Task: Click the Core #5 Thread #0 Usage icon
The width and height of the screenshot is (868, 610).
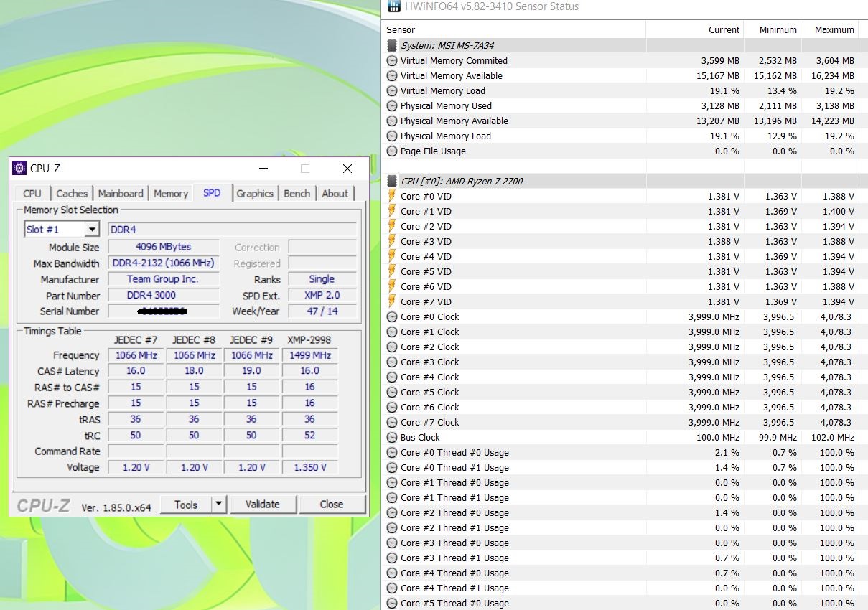Action: [x=392, y=603]
